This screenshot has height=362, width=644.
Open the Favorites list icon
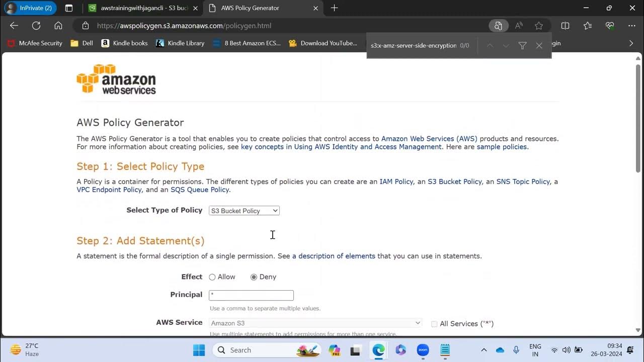tap(588, 26)
